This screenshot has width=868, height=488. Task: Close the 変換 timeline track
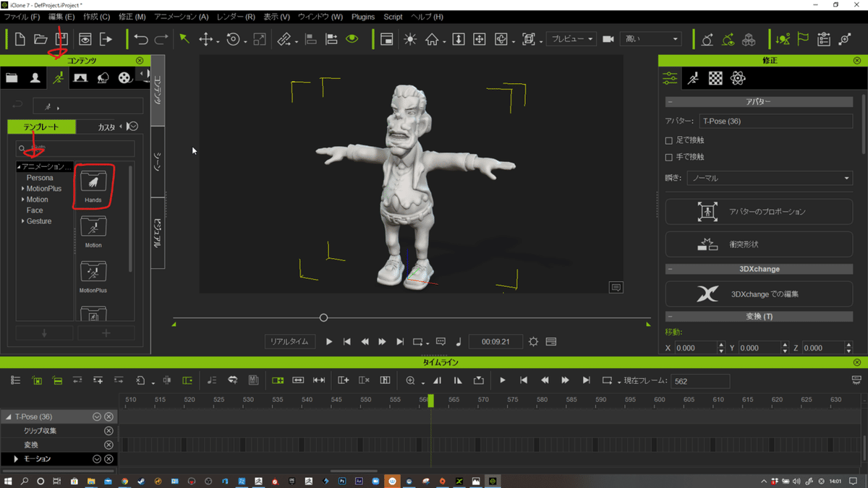click(109, 445)
